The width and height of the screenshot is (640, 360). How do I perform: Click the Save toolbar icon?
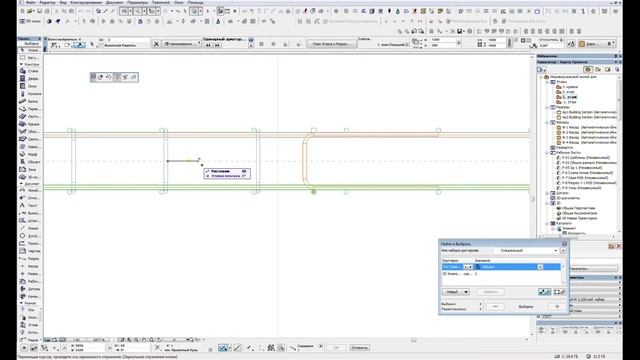click(40, 11)
